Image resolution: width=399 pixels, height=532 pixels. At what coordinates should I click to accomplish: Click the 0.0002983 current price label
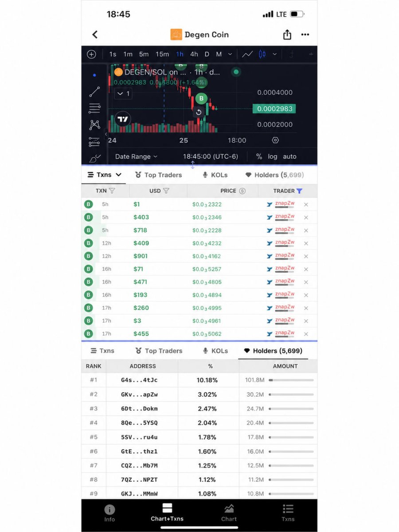[274, 109]
